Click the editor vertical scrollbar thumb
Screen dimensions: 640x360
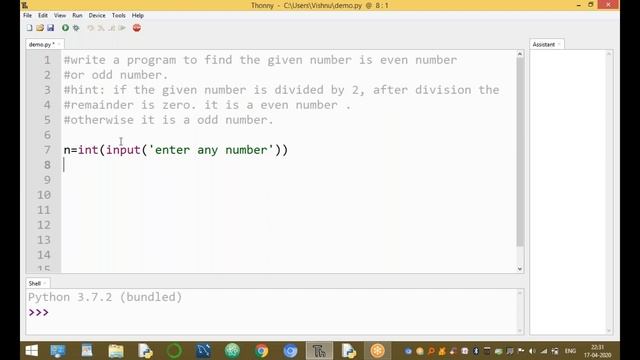coord(520,152)
